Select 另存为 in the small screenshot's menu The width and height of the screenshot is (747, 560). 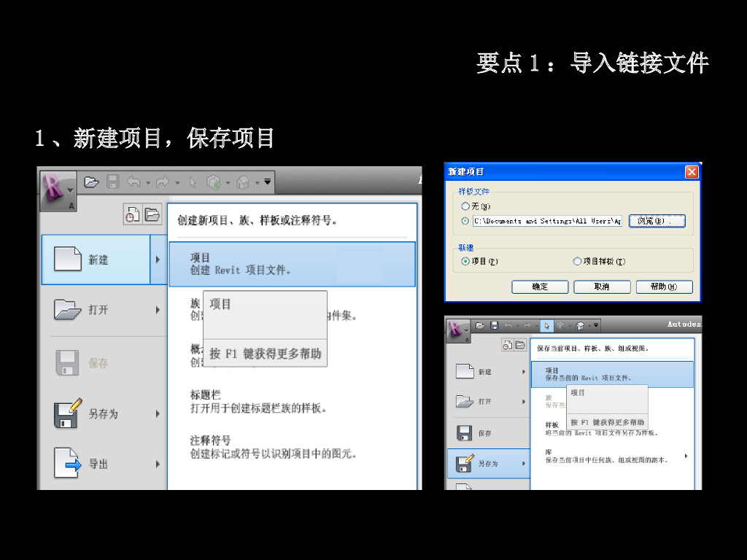[x=489, y=463]
